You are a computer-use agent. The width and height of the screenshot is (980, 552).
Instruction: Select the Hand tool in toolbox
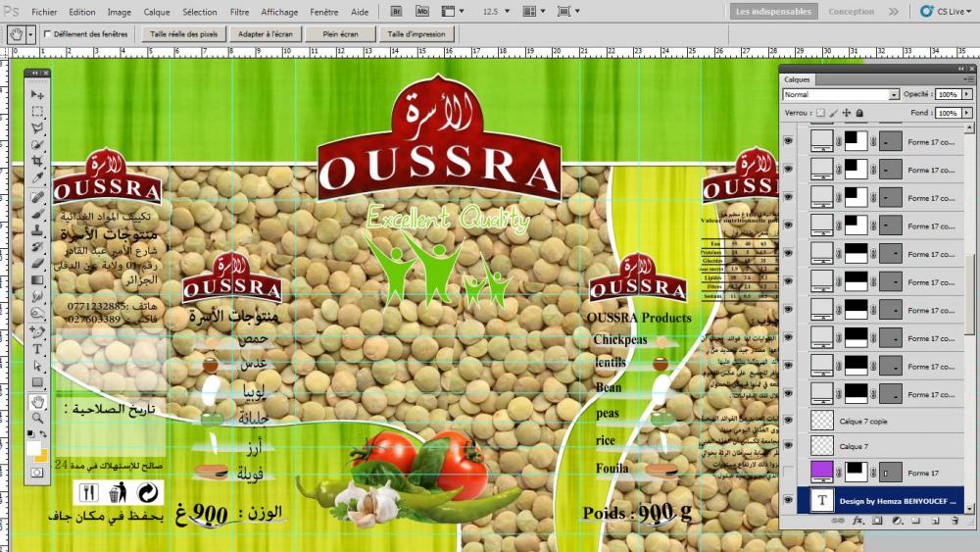pos(37,401)
